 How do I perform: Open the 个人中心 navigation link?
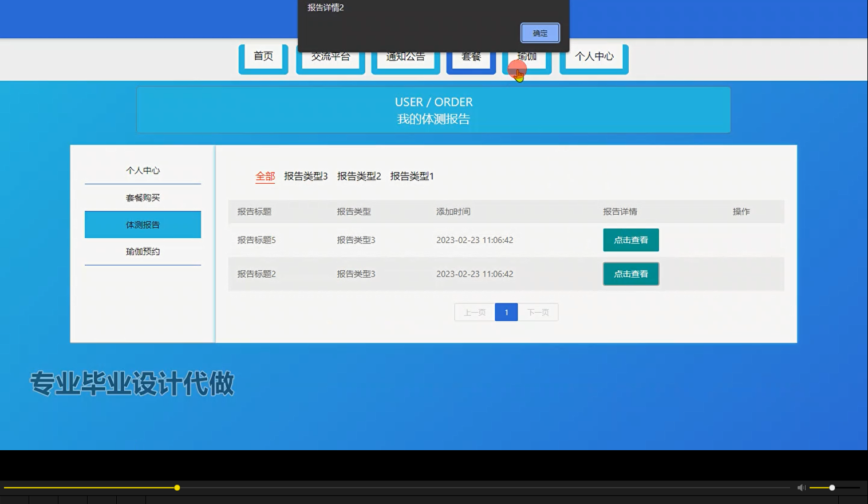click(x=594, y=56)
